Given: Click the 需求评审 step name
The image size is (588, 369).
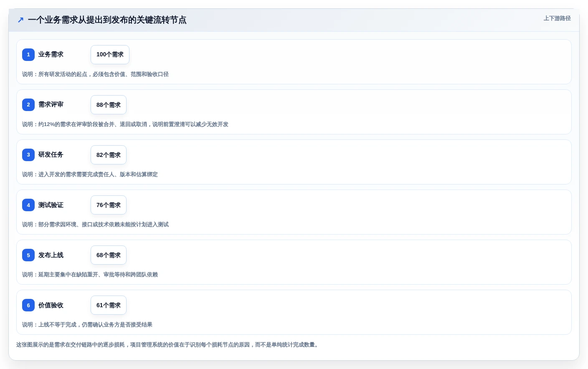Looking at the screenshot, I should coord(51,104).
